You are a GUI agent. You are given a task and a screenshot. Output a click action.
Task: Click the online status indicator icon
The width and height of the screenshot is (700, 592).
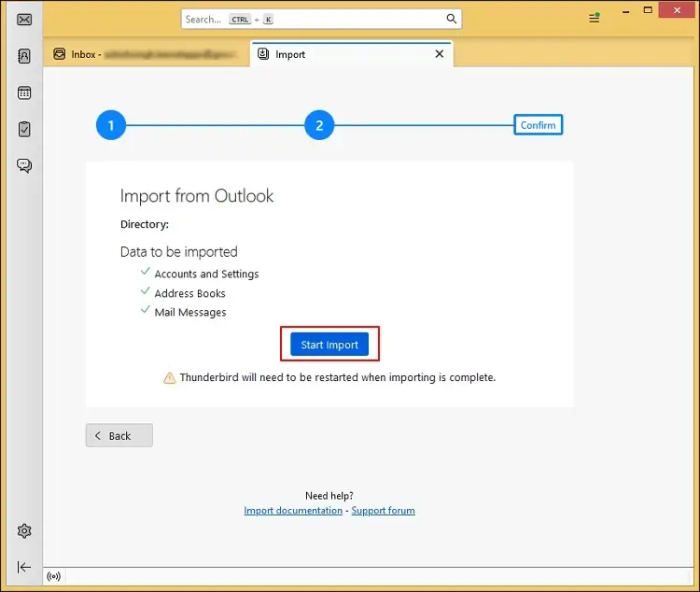pos(53,576)
